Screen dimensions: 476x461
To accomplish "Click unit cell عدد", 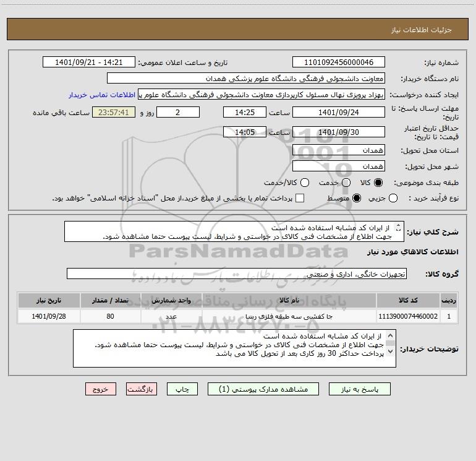I will click(x=171, y=316).
